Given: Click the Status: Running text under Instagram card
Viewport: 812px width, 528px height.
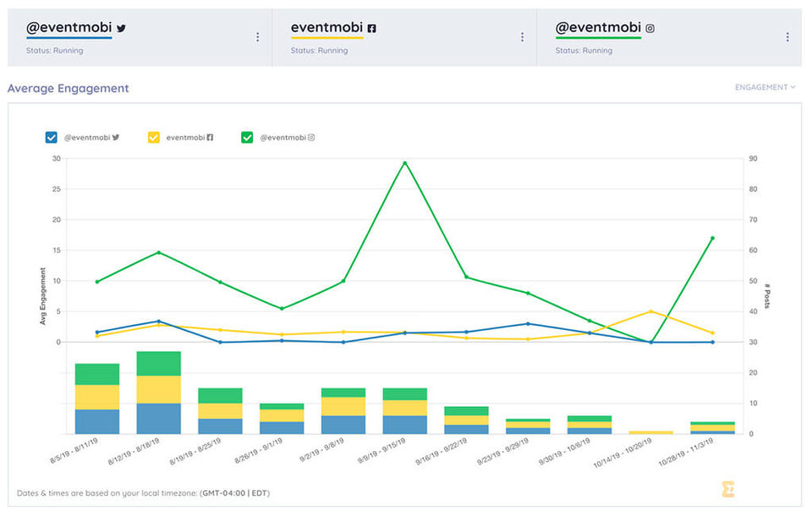Looking at the screenshot, I should 584,50.
